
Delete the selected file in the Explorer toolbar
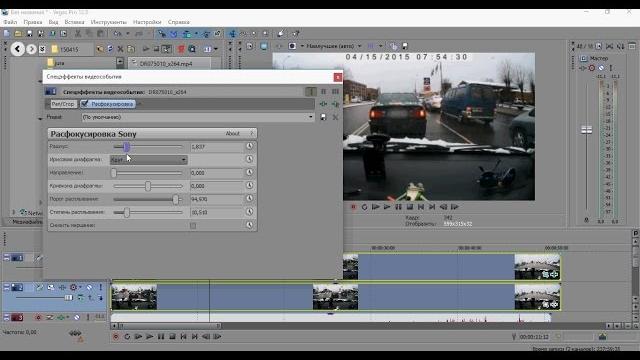click(120, 49)
